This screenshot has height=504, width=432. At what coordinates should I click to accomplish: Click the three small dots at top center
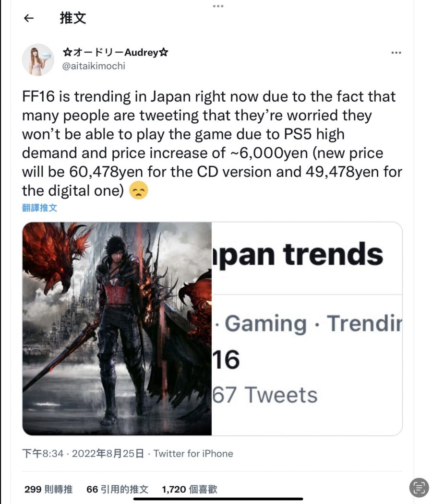click(218, 6)
